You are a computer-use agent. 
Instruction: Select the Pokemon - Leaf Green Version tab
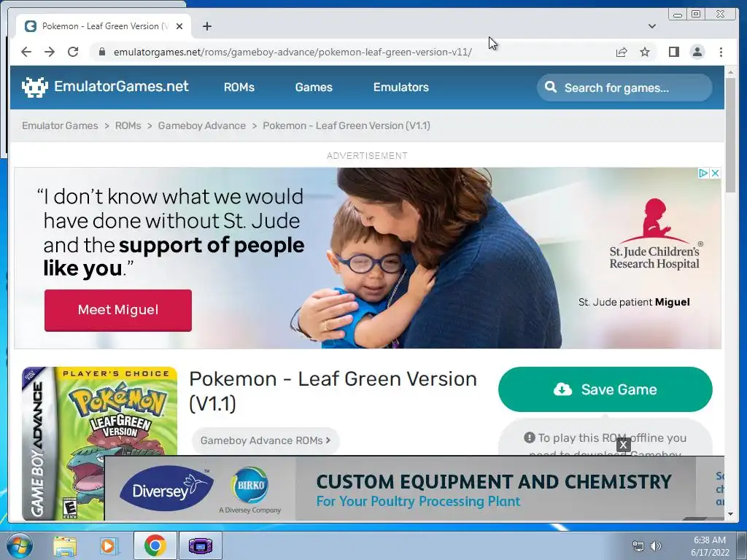[x=104, y=26]
